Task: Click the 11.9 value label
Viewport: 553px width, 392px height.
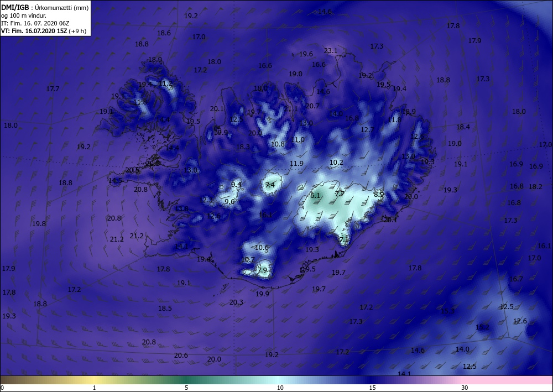Action: tap(296, 164)
